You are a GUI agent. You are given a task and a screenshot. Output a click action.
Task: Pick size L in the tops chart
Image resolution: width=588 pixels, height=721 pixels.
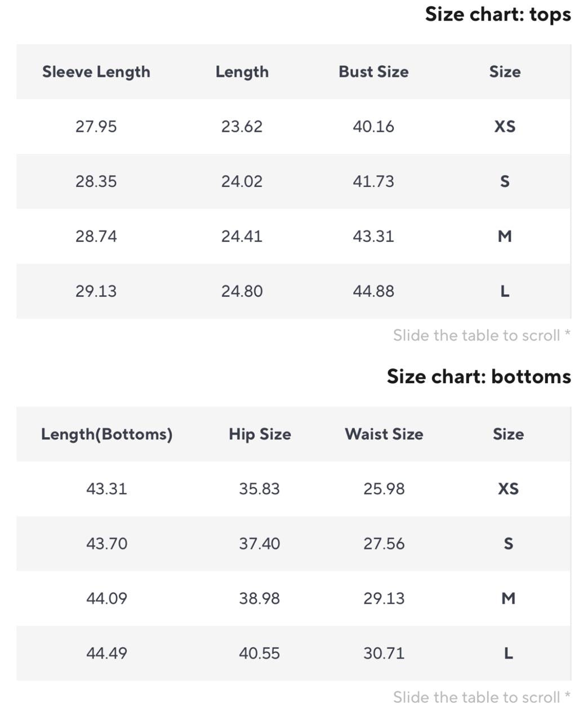tap(505, 291)
